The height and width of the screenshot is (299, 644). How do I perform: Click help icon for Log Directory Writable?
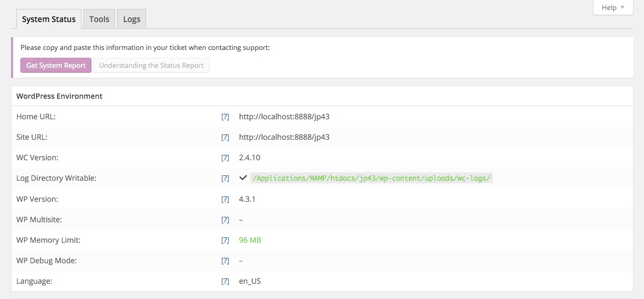click(x=225, y=179)
